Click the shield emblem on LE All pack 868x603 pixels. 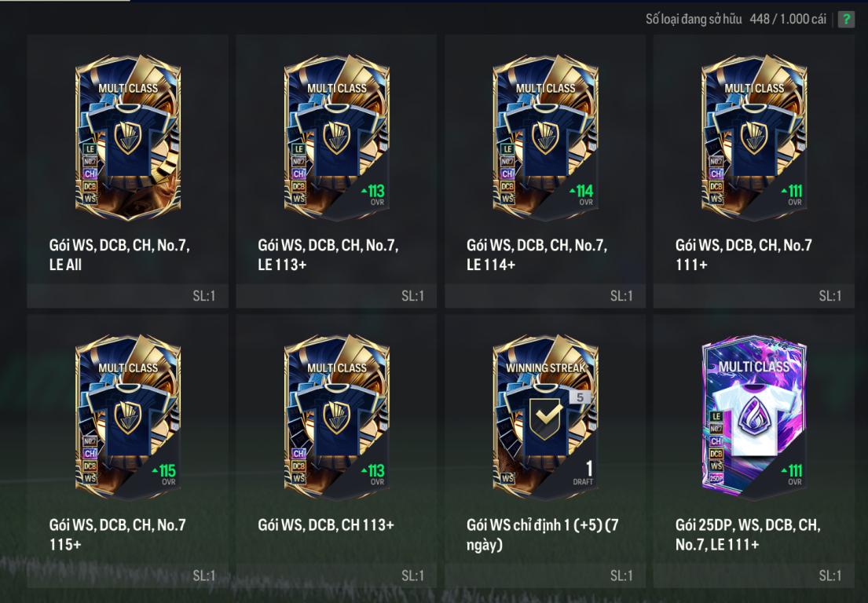point(128,137)
